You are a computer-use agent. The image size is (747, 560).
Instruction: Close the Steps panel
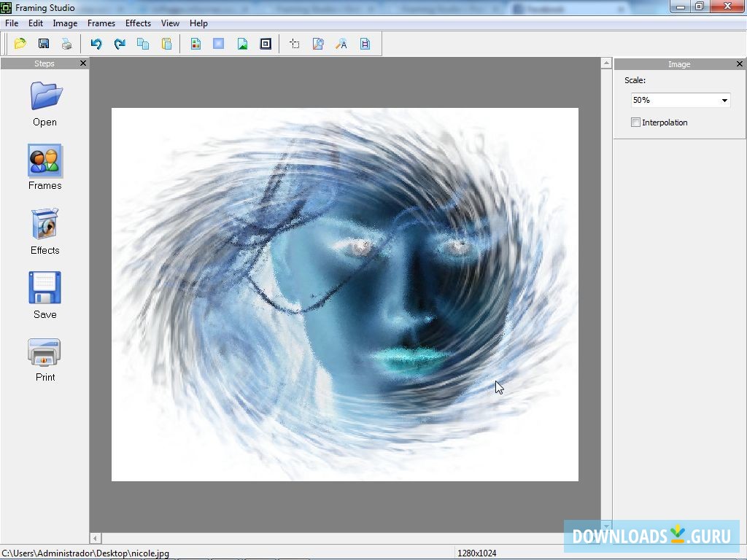[83, 63]
